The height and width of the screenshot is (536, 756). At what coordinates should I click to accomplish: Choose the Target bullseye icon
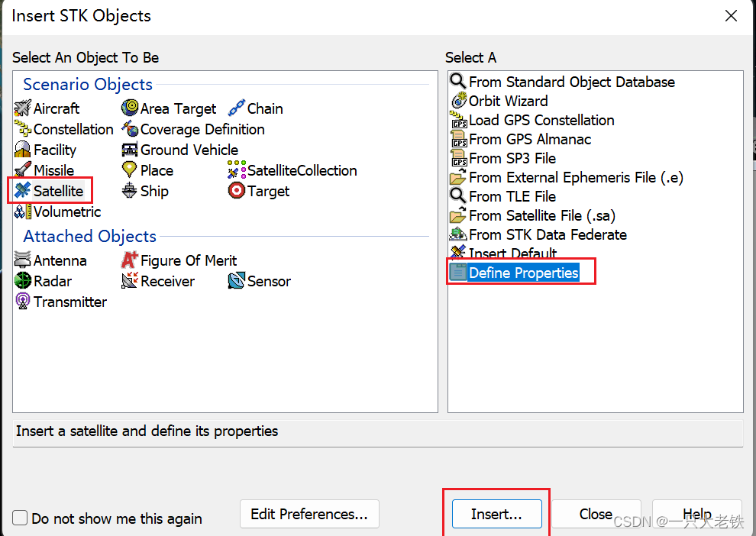(x=236, y=191)
